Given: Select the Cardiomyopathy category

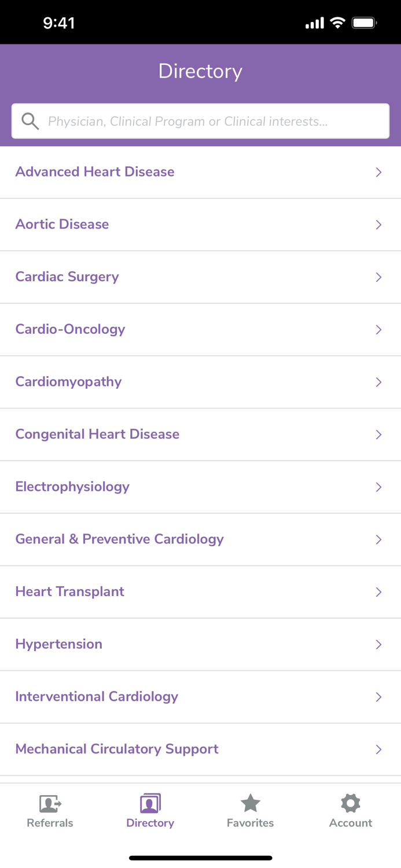Looking at the screenshot, I should [68, 382].
